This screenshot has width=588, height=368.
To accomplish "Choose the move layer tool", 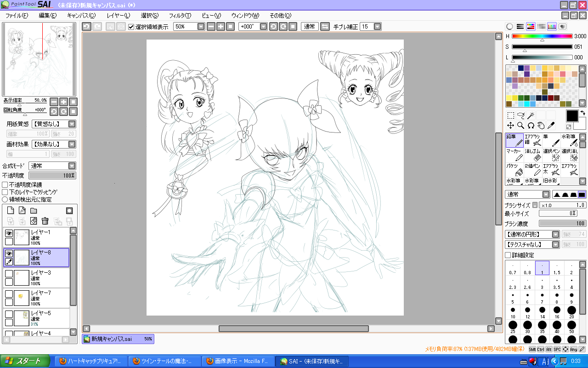I will point(510,125).
